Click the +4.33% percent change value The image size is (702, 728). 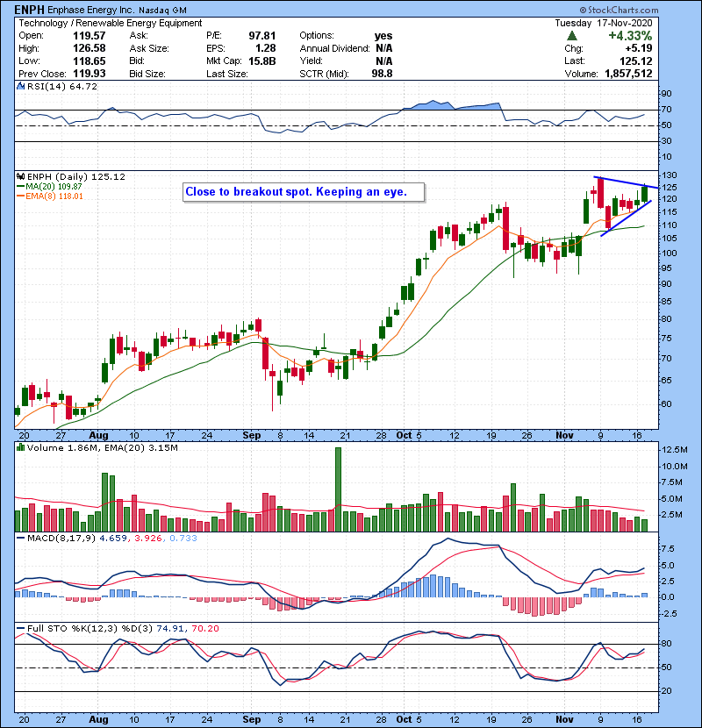(x=630, y=36)
